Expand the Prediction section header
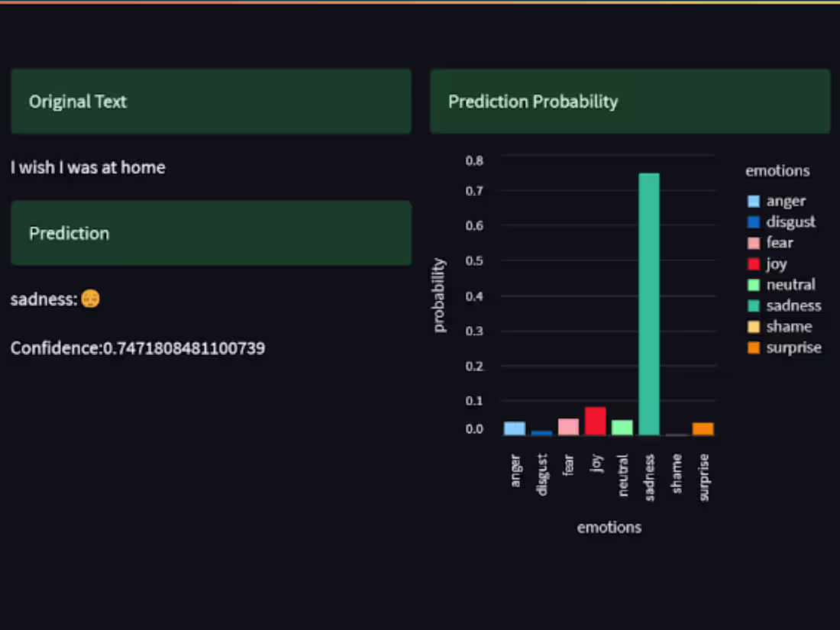The image size is (840, 630). pos(211,233)
